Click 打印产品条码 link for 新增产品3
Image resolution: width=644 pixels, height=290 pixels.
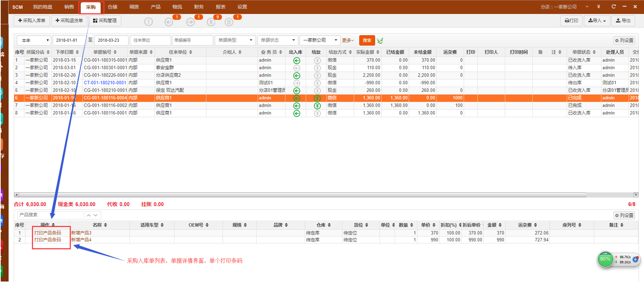click(47, 233)
